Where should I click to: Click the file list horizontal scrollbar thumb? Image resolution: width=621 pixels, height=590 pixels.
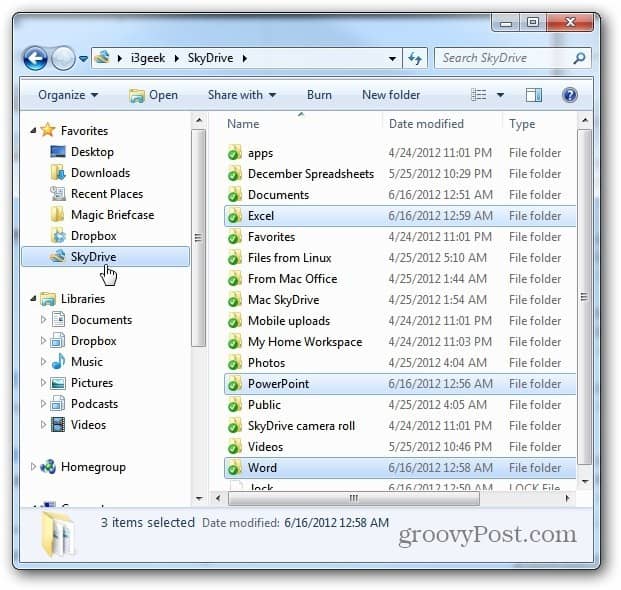pyautogui.click(x=354, y=498)
